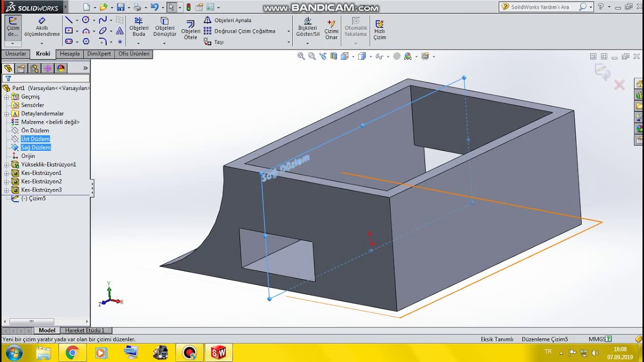This screenshot has height=362, width=644.
Task: Click the Chrome icon in taskbar
Action: [x=71, y=353]
